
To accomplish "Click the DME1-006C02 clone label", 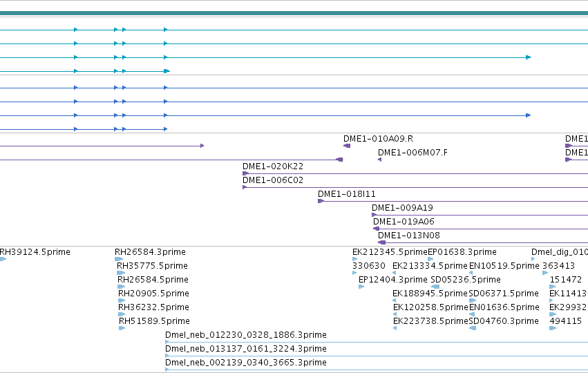I will click(273, 180).
